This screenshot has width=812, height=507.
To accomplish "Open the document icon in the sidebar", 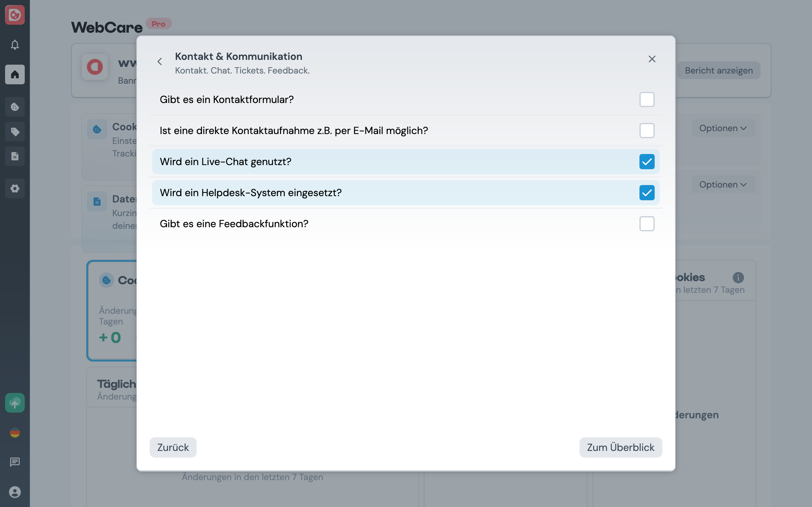I will pos(15,156).
